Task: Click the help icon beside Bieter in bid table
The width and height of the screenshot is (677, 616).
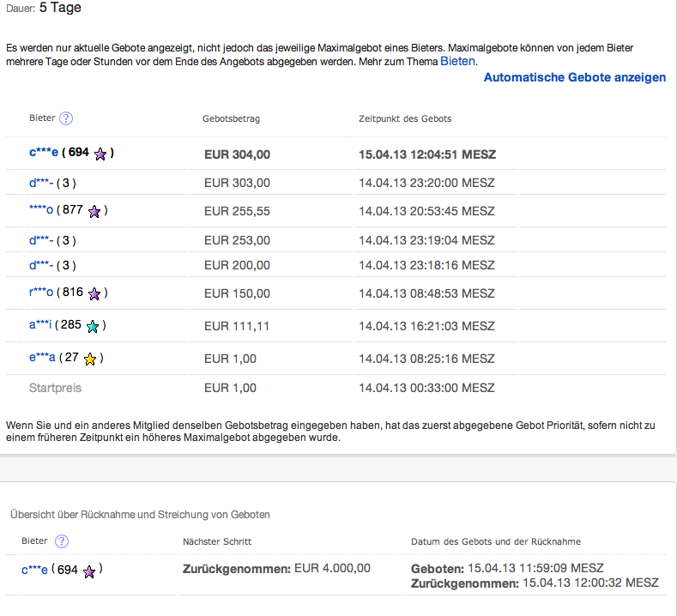Action: (x=66, y=118)
